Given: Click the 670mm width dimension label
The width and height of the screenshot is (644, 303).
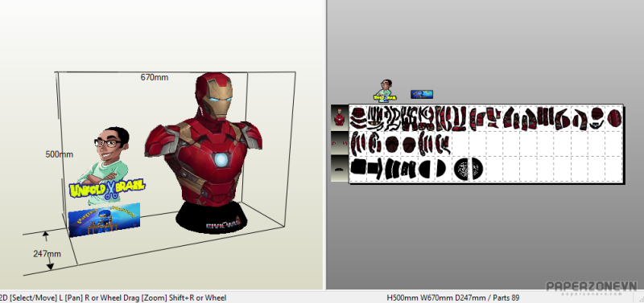Looking at the screenshot, I should click(155, 77).
